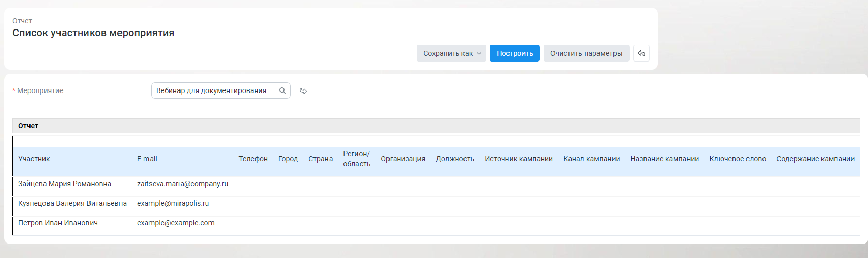Click the Очистить параметры button
Image resolution: width=868 pixels, height=258 pixels.
click(x=587, y=53)
